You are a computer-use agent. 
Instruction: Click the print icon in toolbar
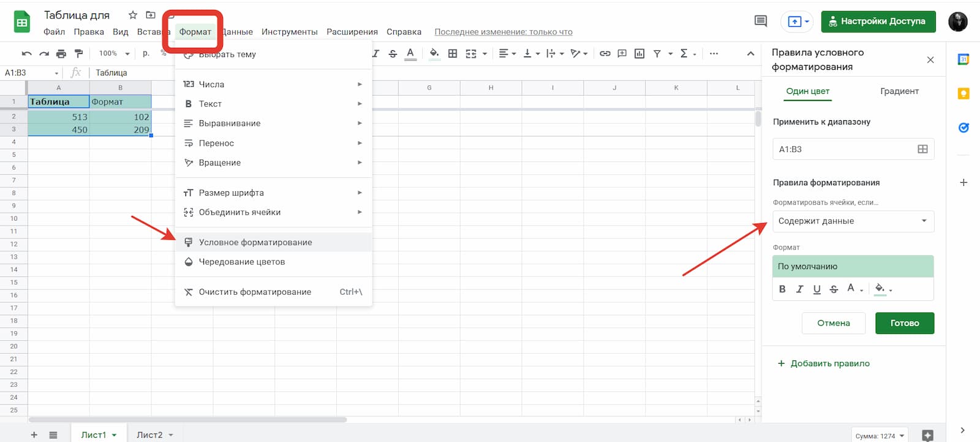pos(61,54)
